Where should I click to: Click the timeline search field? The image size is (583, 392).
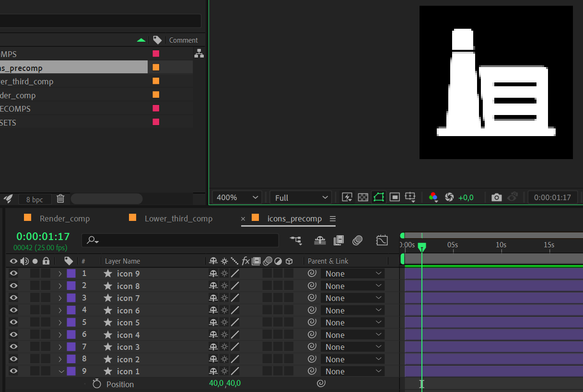pyautogui.click(x=180, y=240)
